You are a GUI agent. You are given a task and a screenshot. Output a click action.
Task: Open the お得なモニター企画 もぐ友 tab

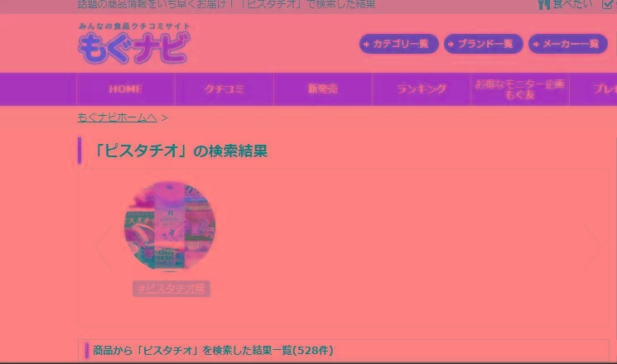click(x=520, y=89)
